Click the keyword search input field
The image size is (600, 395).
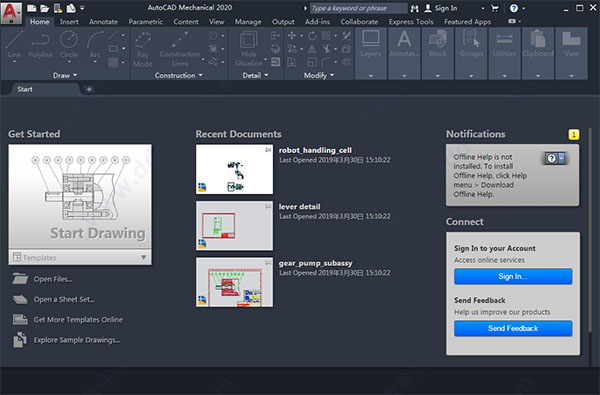(x=358, y=8)
